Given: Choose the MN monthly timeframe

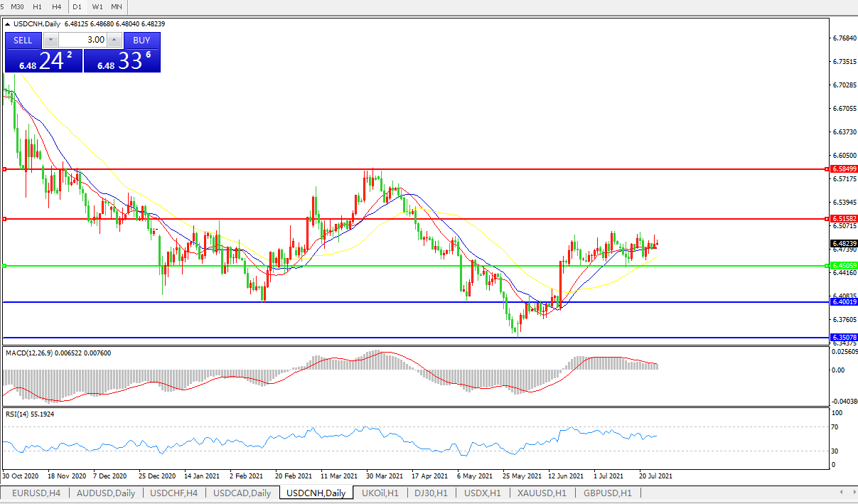Looking at the screenshot, I should [x=116, y=6].
